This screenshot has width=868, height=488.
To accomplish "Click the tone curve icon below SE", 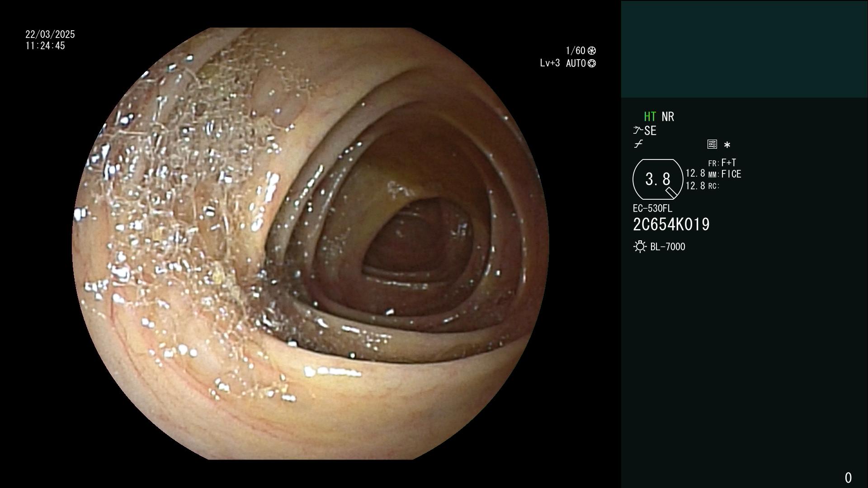I will pyautogui.click(x=638, y=144).
